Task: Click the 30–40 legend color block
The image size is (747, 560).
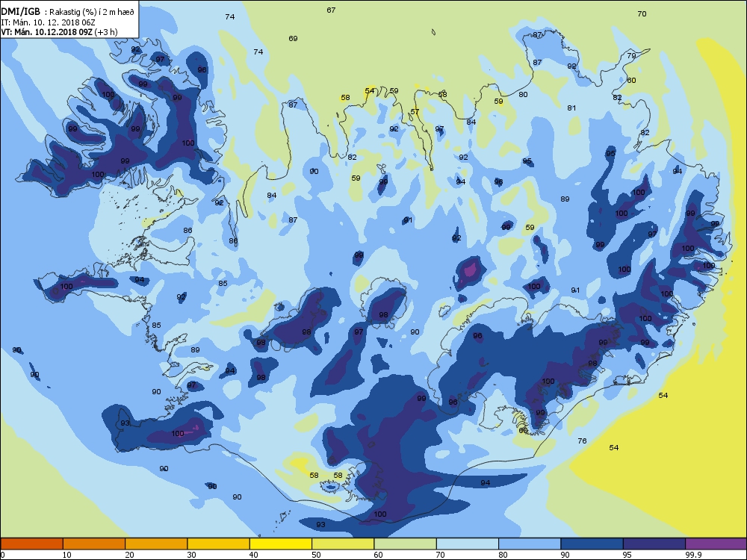Action: [219, 544]
